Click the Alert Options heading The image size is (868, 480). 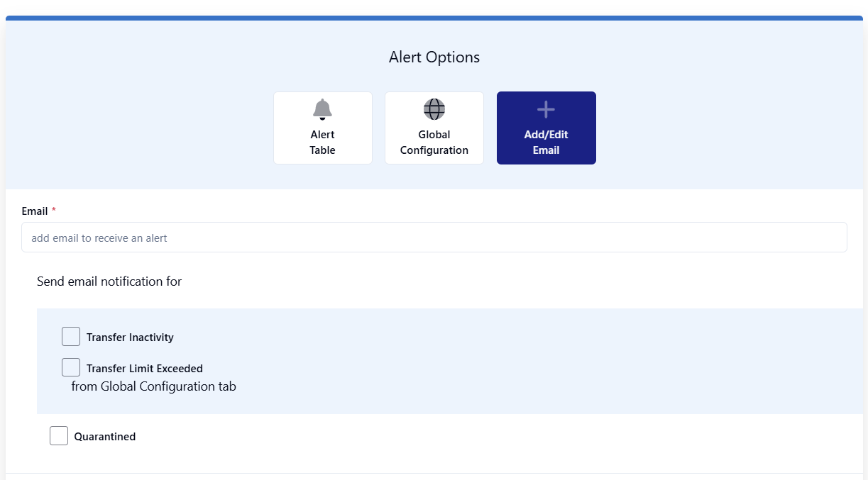pyautogui.click(x=434, y=57)
